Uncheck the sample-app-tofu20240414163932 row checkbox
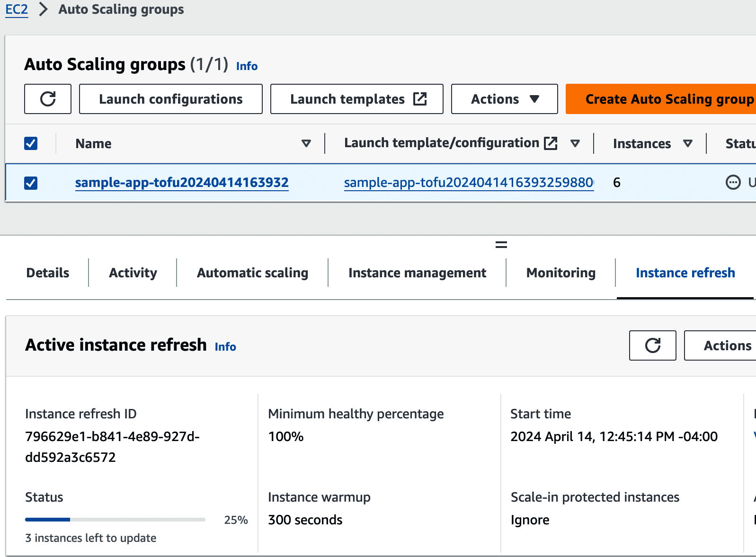 [x=31, y=183]
